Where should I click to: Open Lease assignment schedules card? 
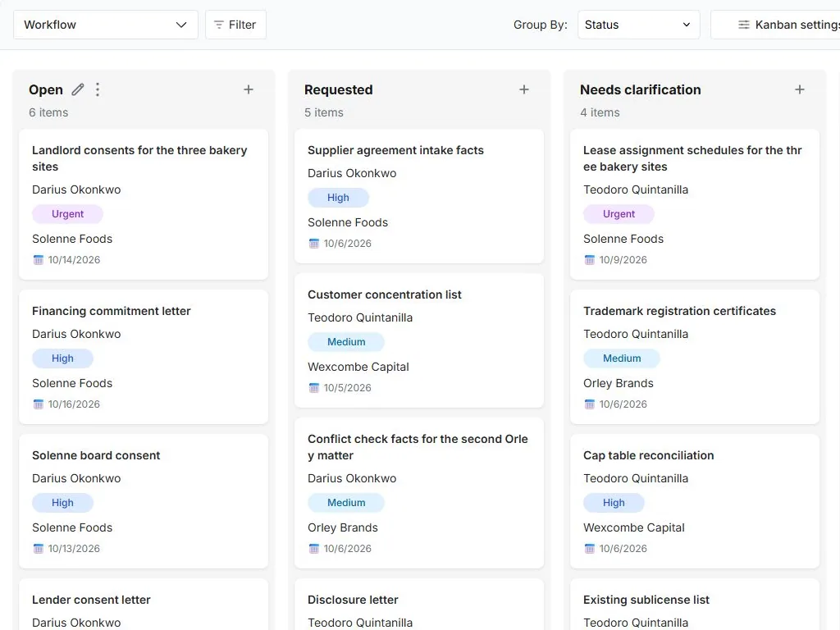pyautogui.click(x=695, y=204)
